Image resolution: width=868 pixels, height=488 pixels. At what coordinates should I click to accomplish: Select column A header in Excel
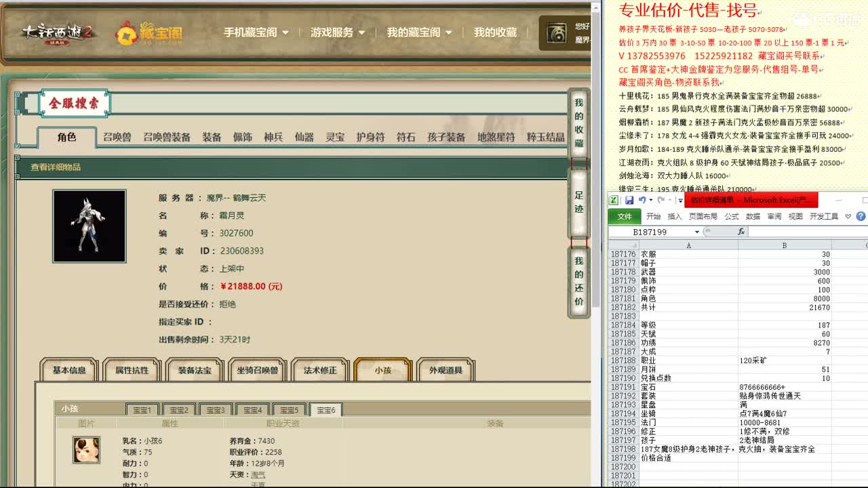(688, 245)
